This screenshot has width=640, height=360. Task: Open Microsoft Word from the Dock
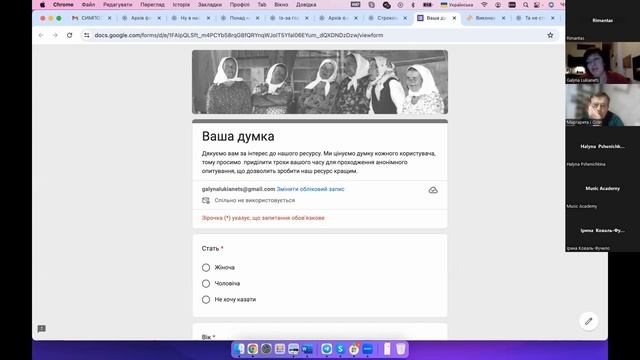[307, 349]
